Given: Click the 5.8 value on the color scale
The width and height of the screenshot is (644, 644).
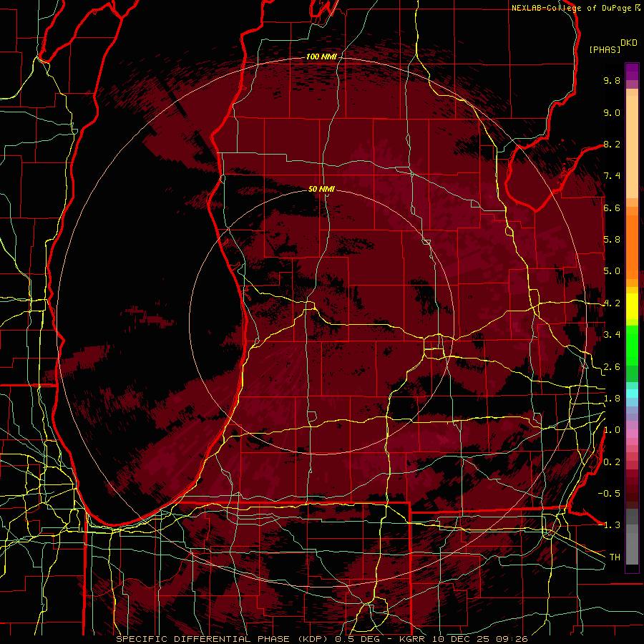Looking at the screenshot, I should click(612, 240).
